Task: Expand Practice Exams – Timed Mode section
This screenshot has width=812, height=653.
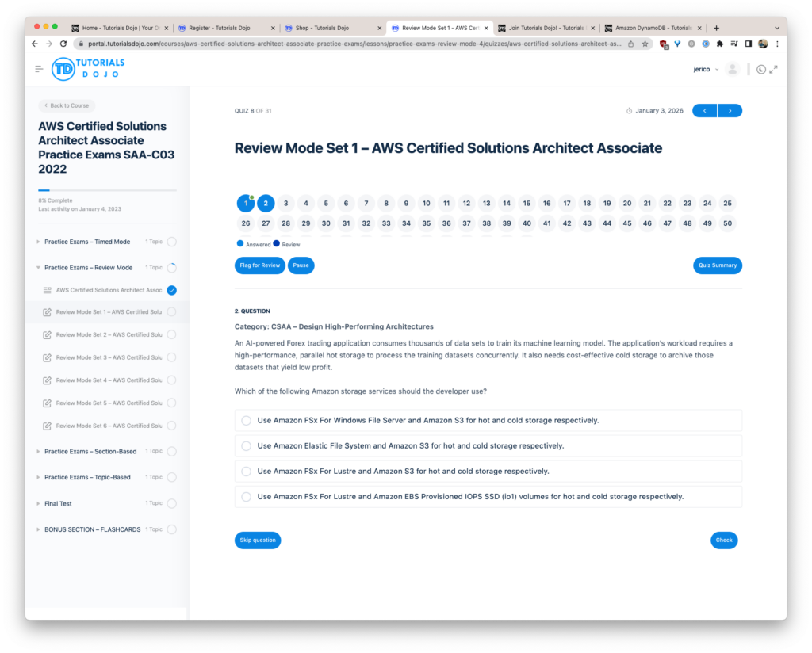Action: [x=38, y=242]
